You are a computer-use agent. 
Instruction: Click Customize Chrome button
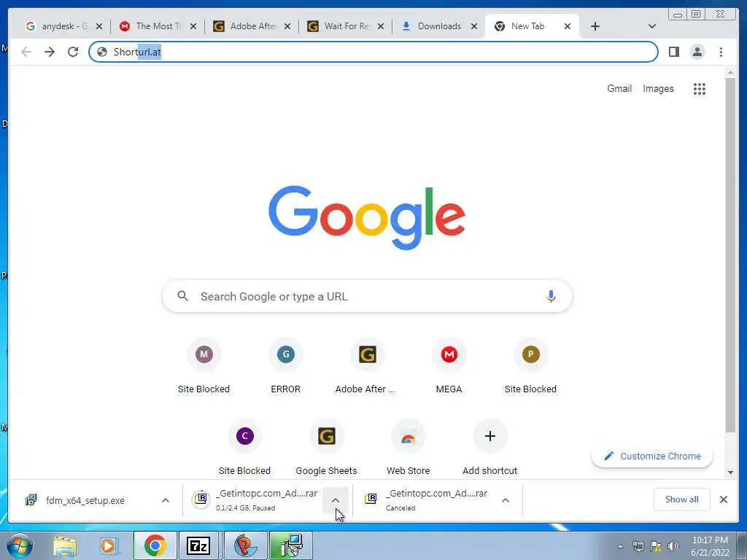[651, 456]
